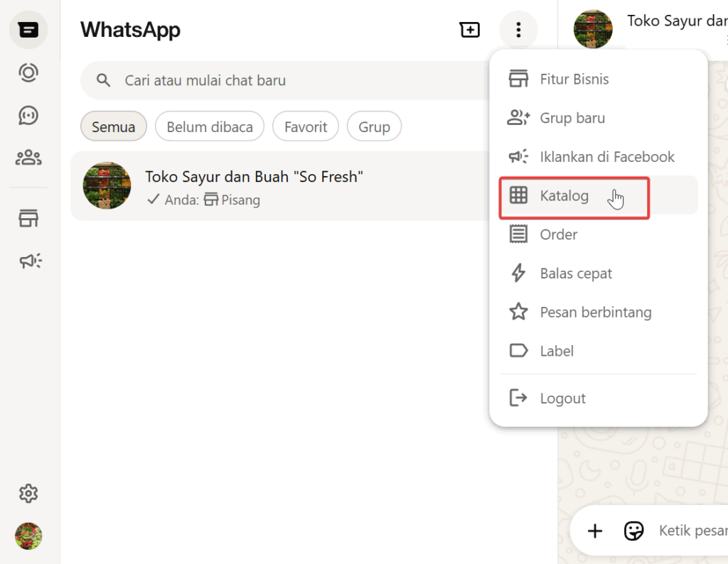Viewport: 728px width, 564px height.
Task: Choose Katalog from the menu
Action: pyautogui.click(x=564, y=195)
